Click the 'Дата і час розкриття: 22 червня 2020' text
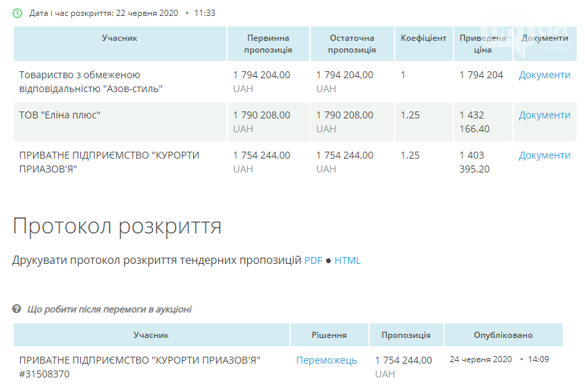585x392 pixels. coord(104,13)
